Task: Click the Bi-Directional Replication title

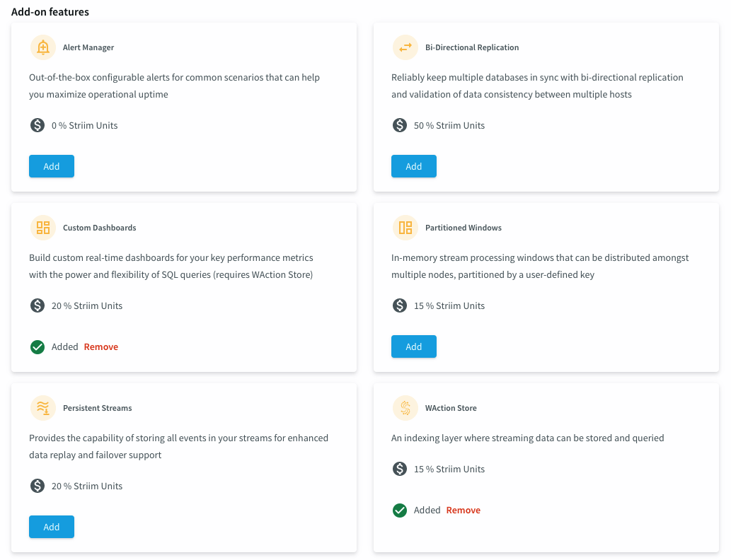Action: [x=472, y=47]
